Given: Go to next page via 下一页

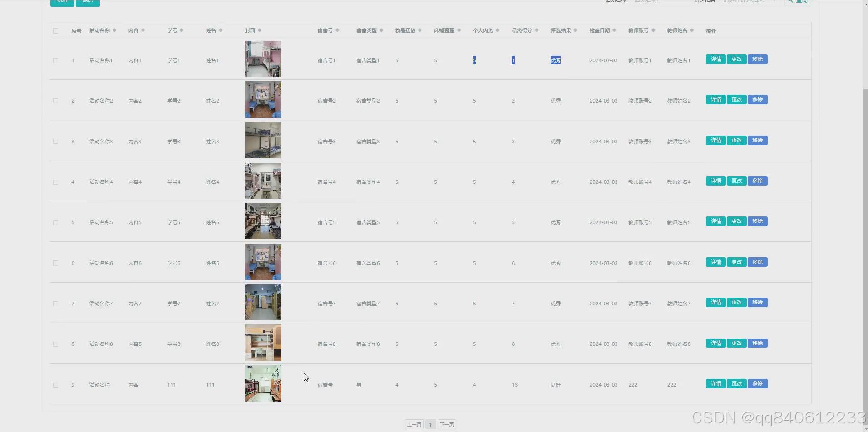Looking at the screenshot, I should (447, 425).
